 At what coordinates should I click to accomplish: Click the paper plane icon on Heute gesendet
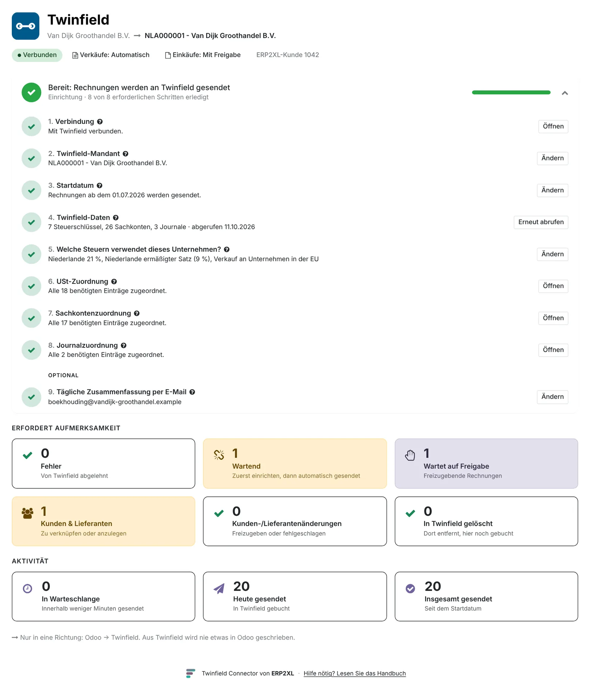tap(219, 589)
